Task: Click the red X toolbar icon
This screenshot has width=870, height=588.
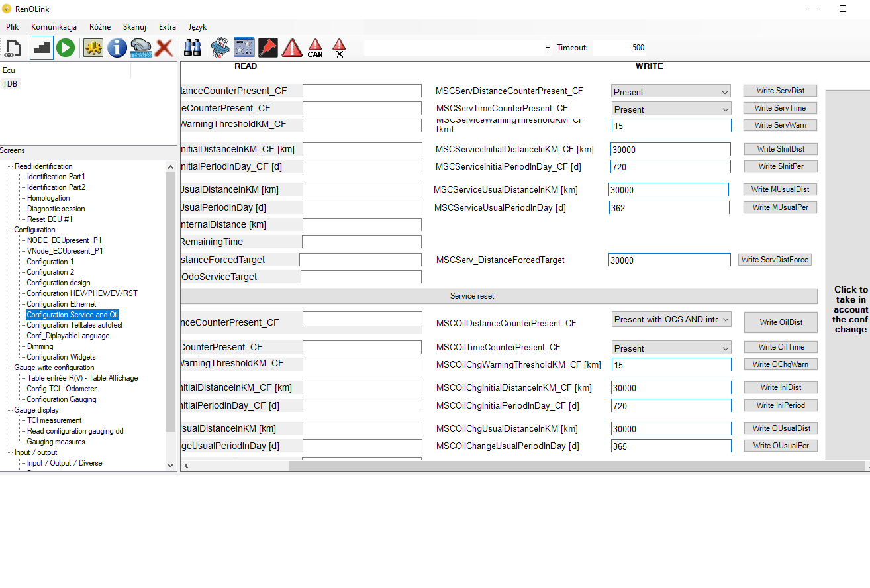Action: pyautogui.click(x=164, y=48)
